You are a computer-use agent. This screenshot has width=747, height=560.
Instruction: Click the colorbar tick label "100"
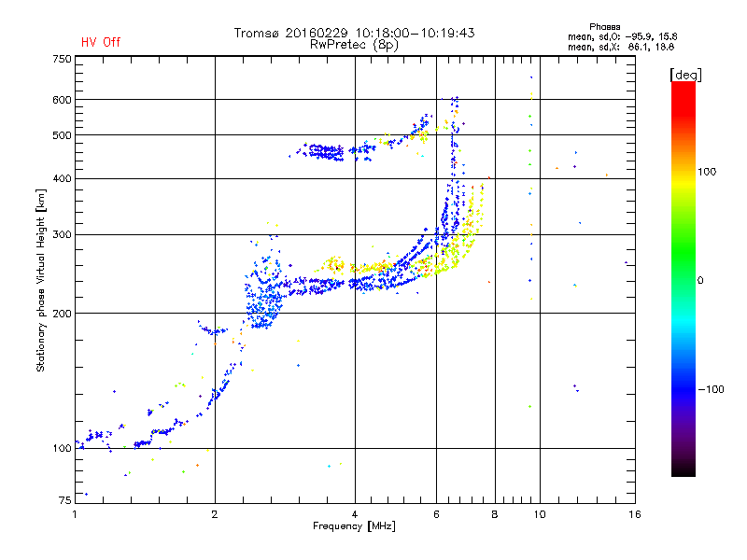tap(707, 172)
